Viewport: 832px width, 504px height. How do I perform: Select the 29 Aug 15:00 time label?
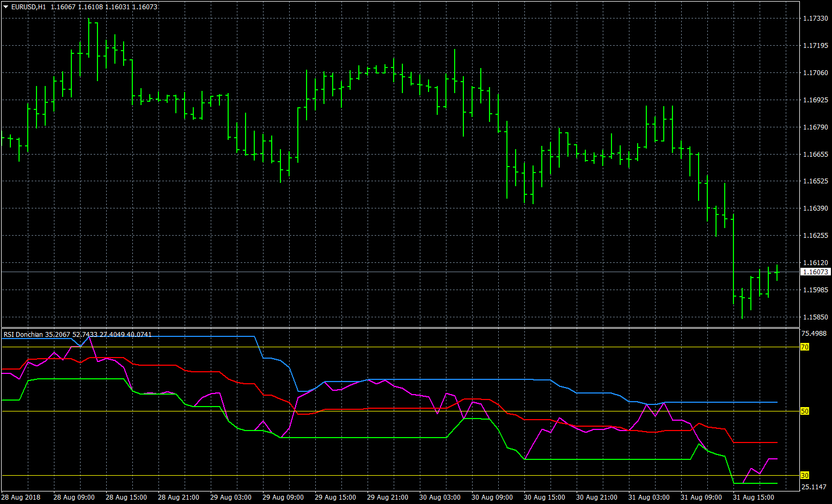coord(335,497)
